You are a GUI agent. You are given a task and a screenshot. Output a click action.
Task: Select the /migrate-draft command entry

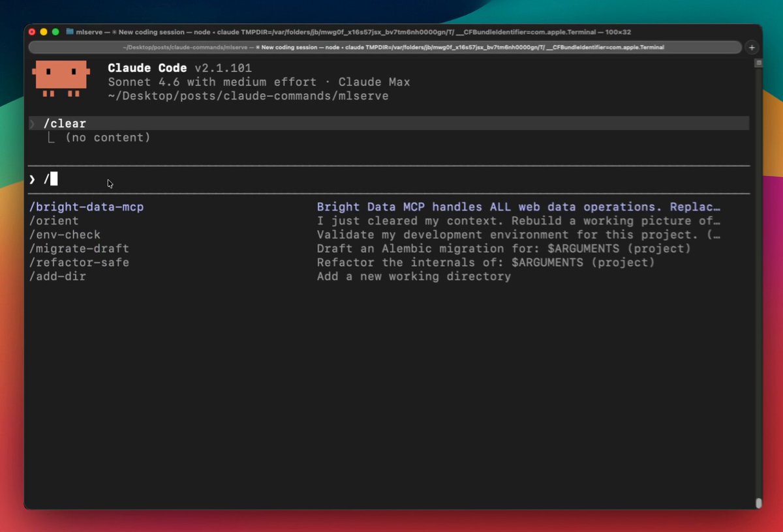coord(79,248)
